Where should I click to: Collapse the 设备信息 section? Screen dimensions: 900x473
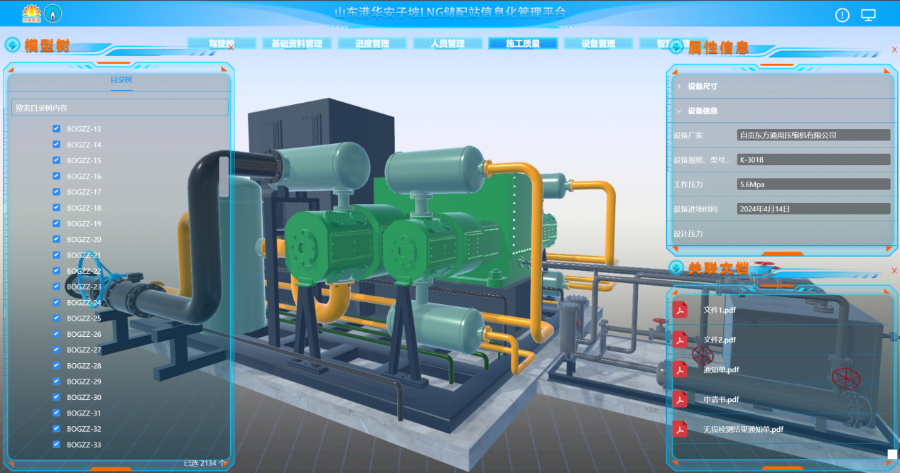point(678,111)
